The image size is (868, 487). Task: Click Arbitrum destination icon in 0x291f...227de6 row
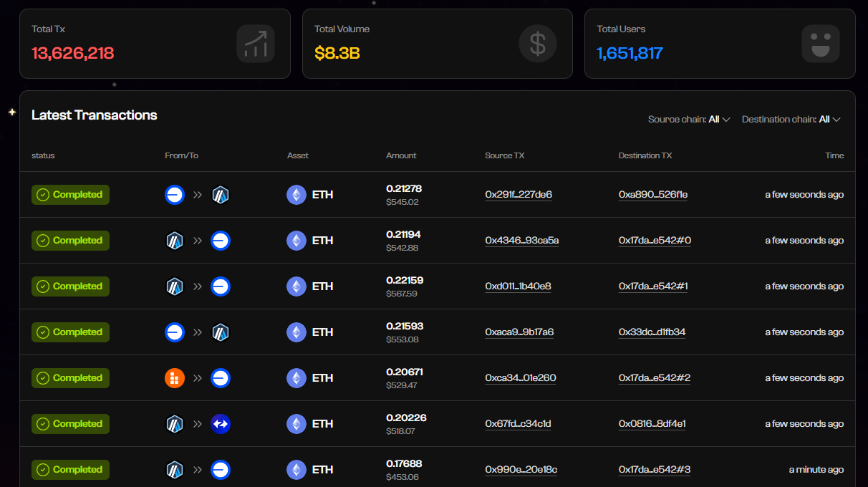tap(221, 195)
